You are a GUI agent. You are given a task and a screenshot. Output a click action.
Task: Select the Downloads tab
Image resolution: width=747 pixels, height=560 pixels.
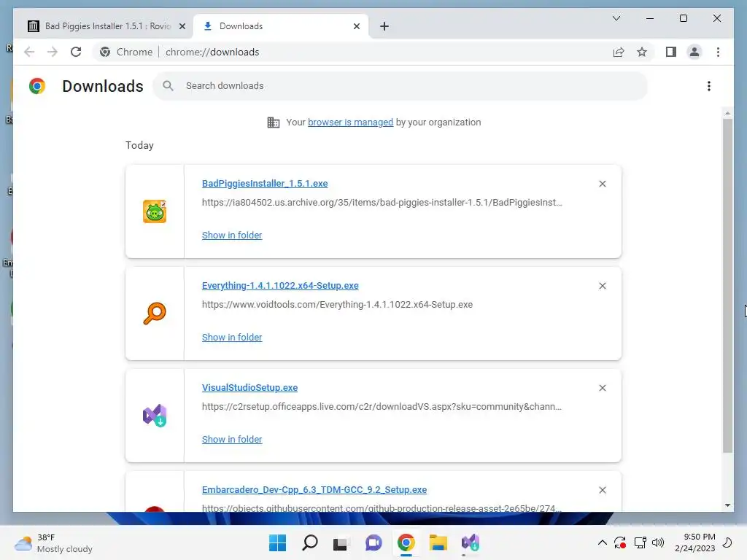click(281, 26)
